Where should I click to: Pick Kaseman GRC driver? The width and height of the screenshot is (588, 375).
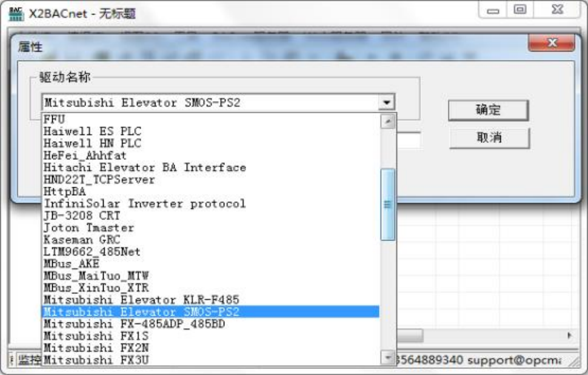[x=210, y=239]
